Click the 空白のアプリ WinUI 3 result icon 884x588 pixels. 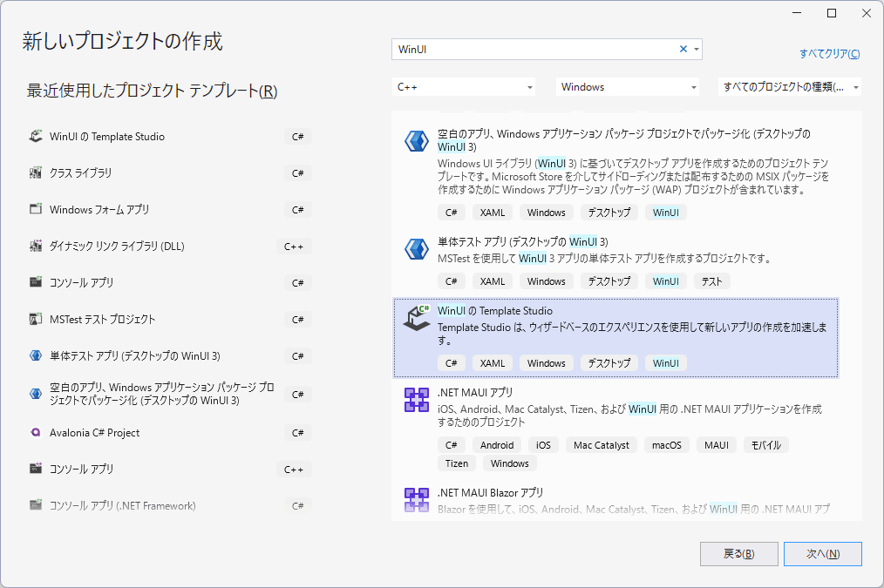(417, 141)
